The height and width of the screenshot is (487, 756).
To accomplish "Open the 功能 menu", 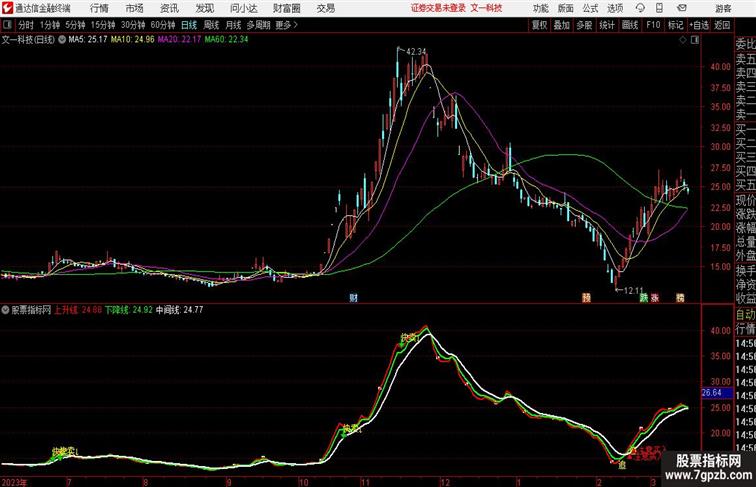I will (541, 8).
